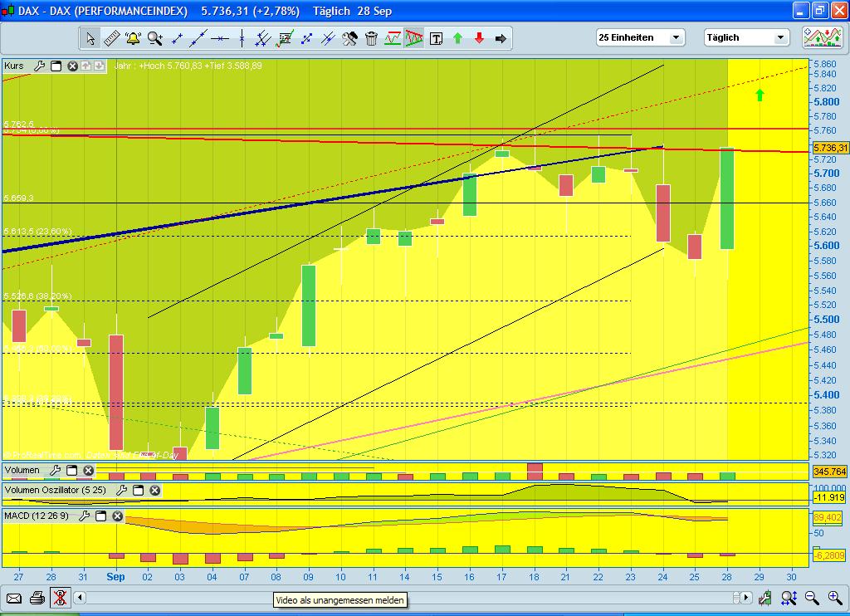850x616 pixels.
Task: Select the red down arrow marker tool
Action: 479,38
